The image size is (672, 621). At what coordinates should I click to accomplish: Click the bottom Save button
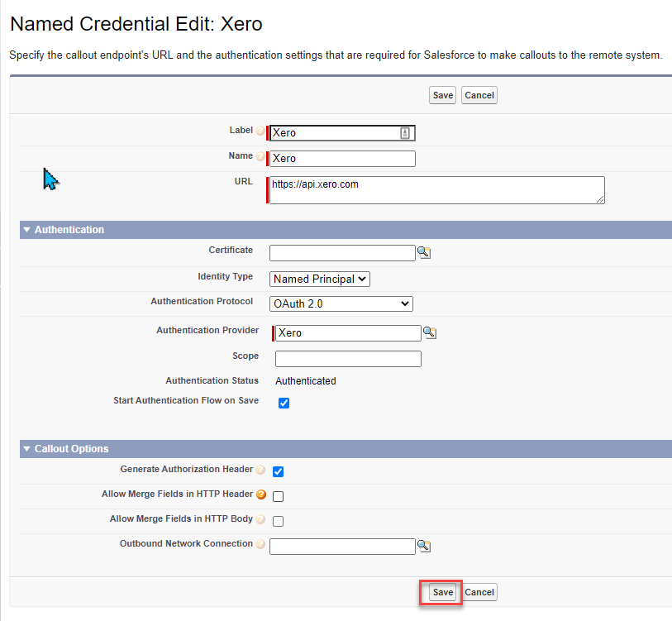click(x=443, y=592)
